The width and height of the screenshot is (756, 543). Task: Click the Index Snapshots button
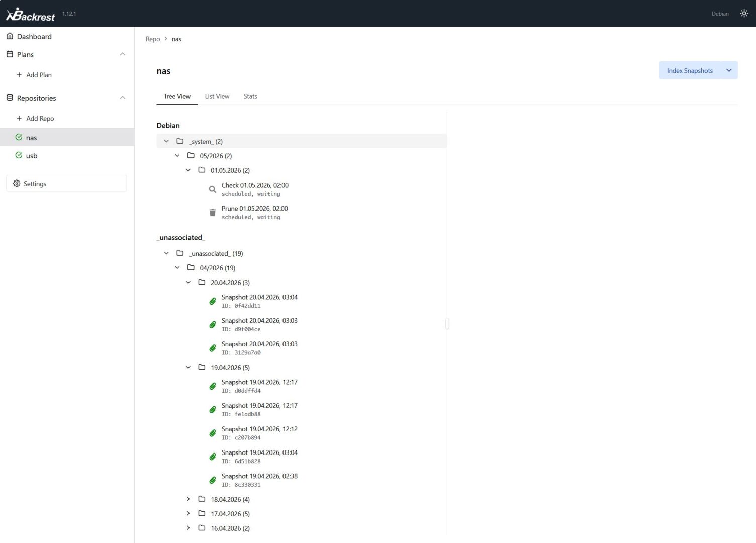689,70
